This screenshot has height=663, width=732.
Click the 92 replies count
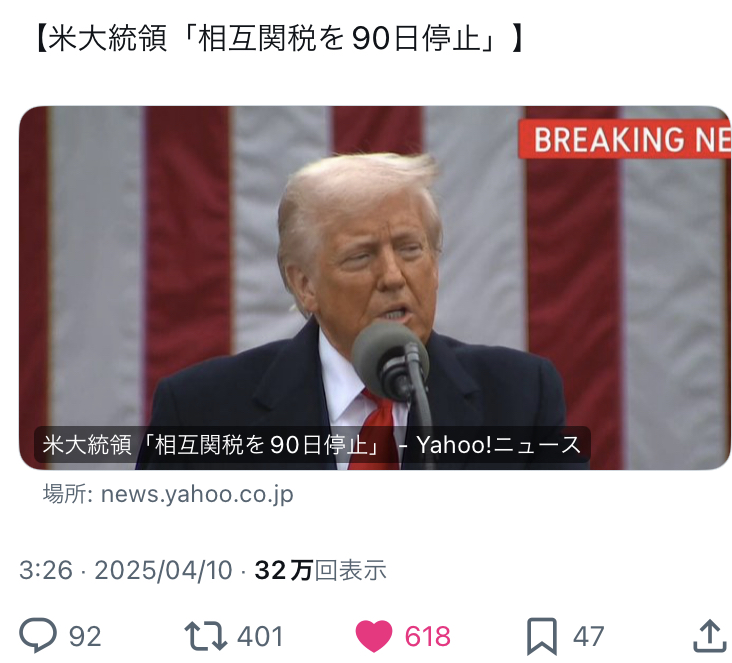[x=85, y=636]
